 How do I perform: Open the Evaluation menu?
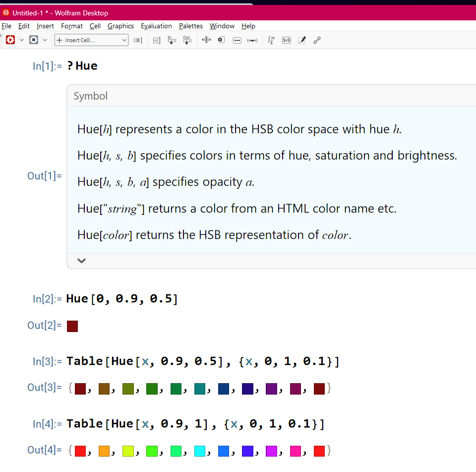[x=156, y=26]
